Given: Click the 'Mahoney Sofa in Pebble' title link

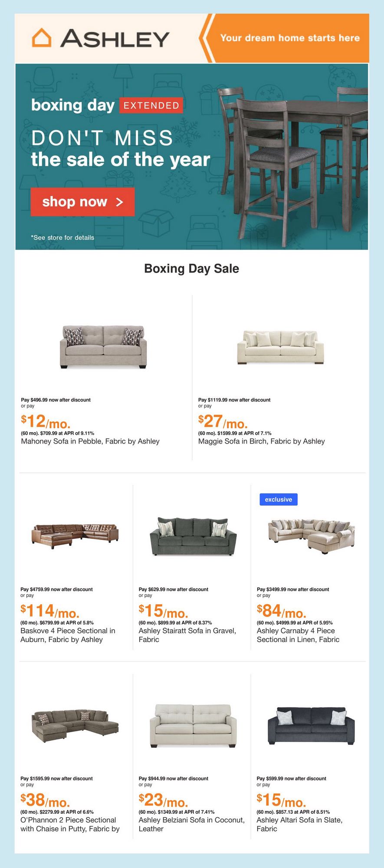Looking at the screenshot, I should click(x=90, y=441).
